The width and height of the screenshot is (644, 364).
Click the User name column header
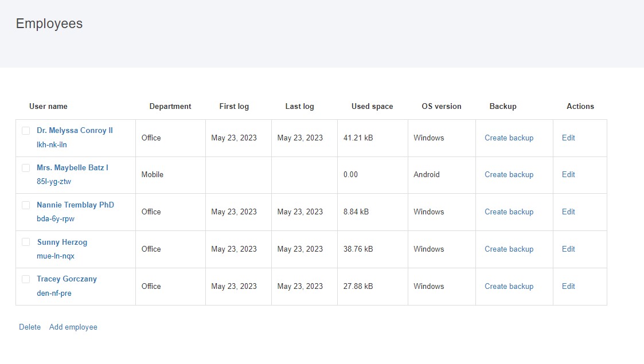click(48, 106)
